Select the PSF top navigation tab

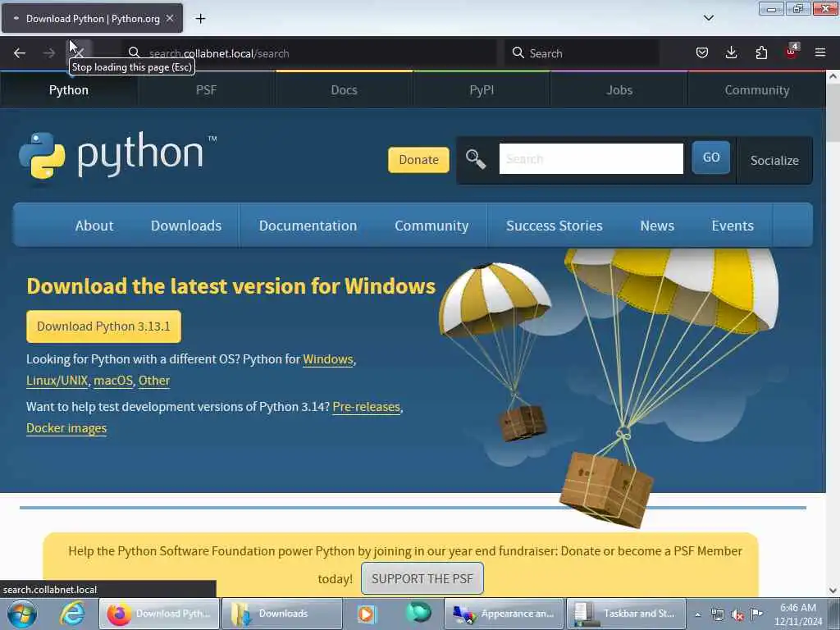point(206,90)
